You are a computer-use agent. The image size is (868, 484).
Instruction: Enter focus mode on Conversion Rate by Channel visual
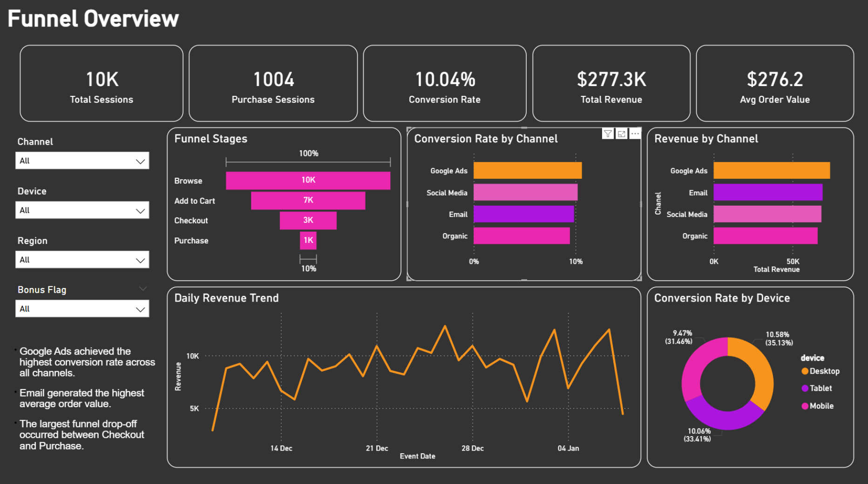tap(622, 134)
